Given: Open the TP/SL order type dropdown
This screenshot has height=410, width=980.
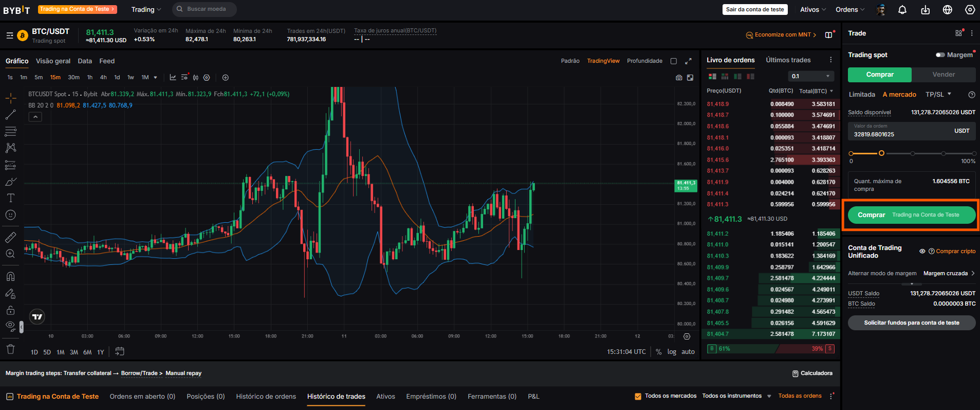Looking at the screenshot, I should 938,95.
